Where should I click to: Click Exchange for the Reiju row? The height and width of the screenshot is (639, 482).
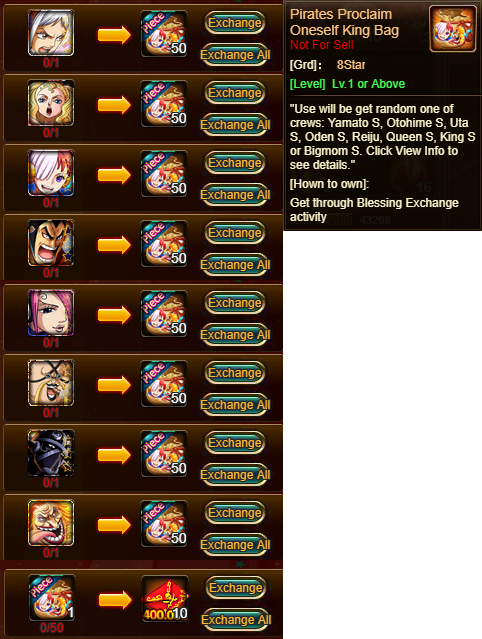(x=235, y=303)
